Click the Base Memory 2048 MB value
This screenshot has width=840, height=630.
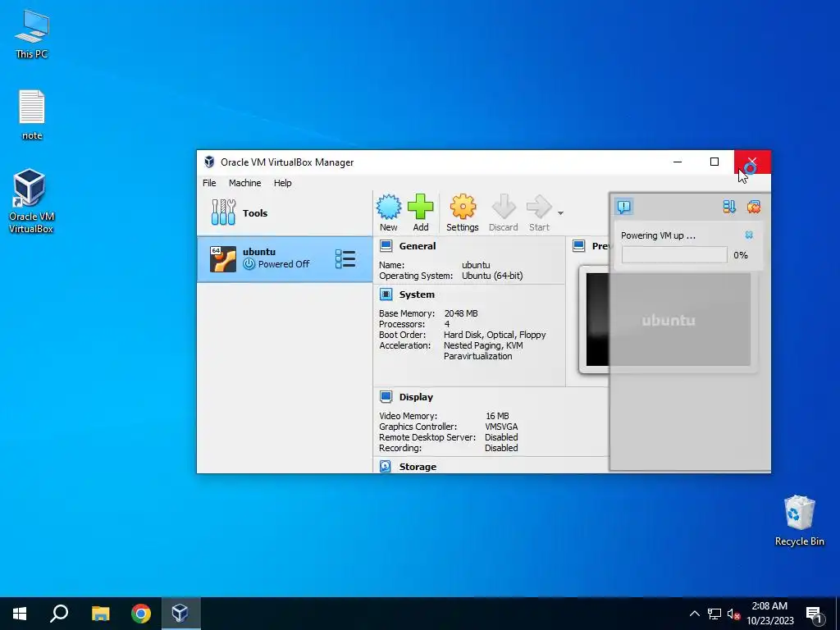461,313
